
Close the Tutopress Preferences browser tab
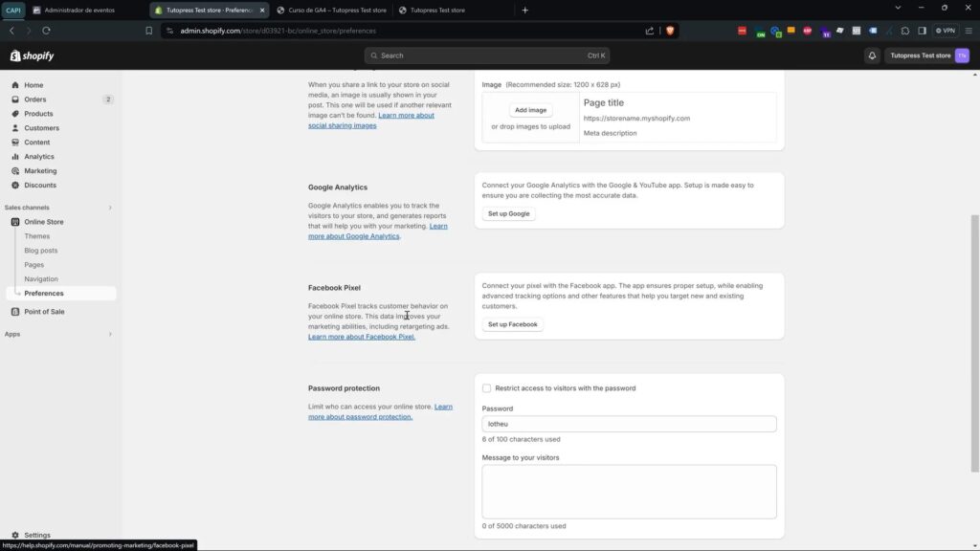[262, 10]
